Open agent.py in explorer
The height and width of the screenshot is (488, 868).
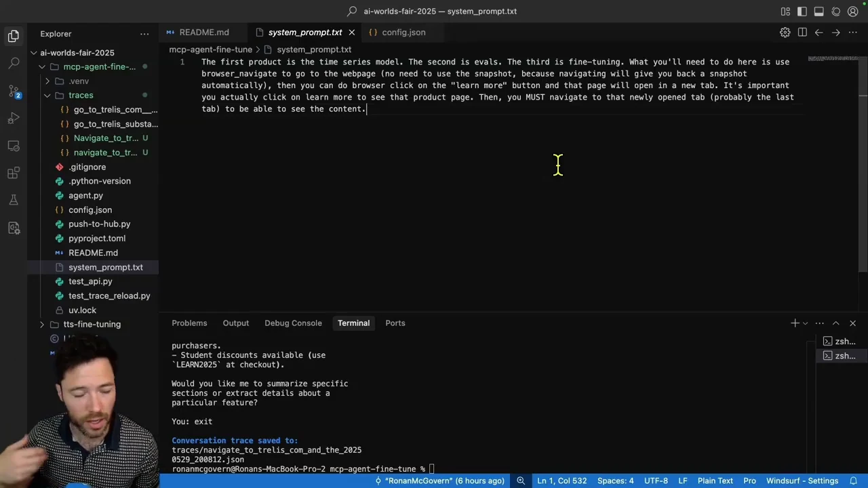[85, 196]
